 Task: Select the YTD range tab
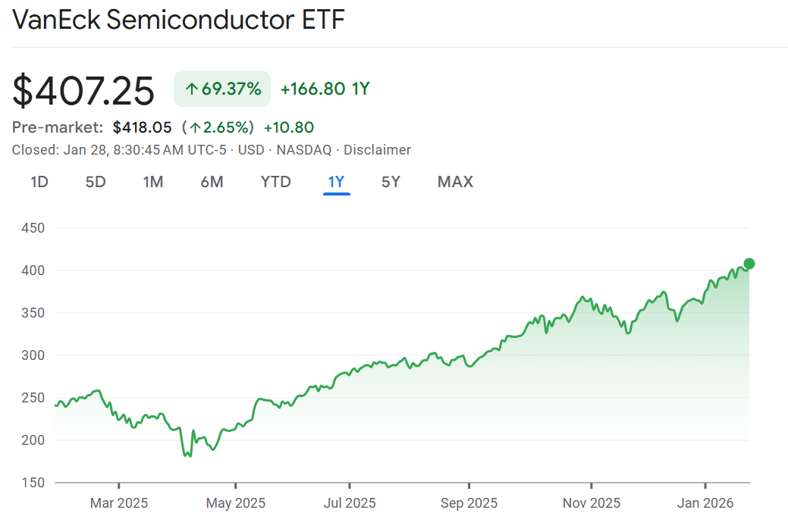(x=276, y=182)
